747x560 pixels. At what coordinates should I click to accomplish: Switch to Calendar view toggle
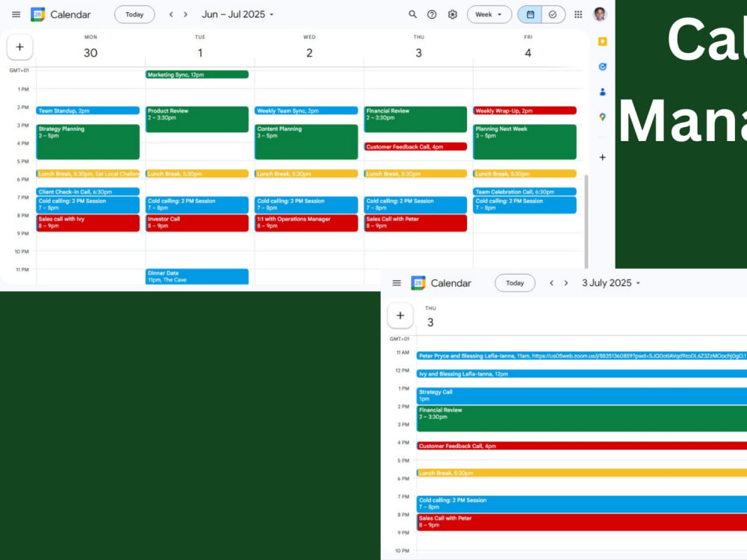[530, 15]
